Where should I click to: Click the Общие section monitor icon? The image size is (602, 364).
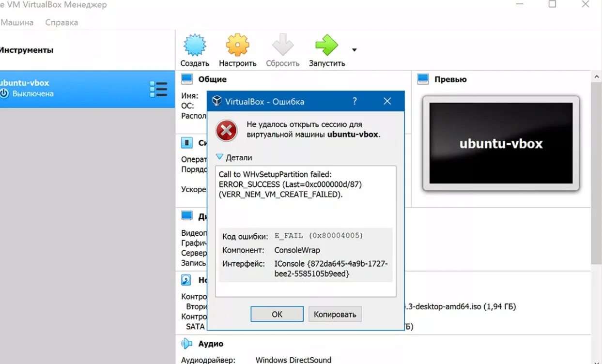pyautogui.click(x=187, y=79)
